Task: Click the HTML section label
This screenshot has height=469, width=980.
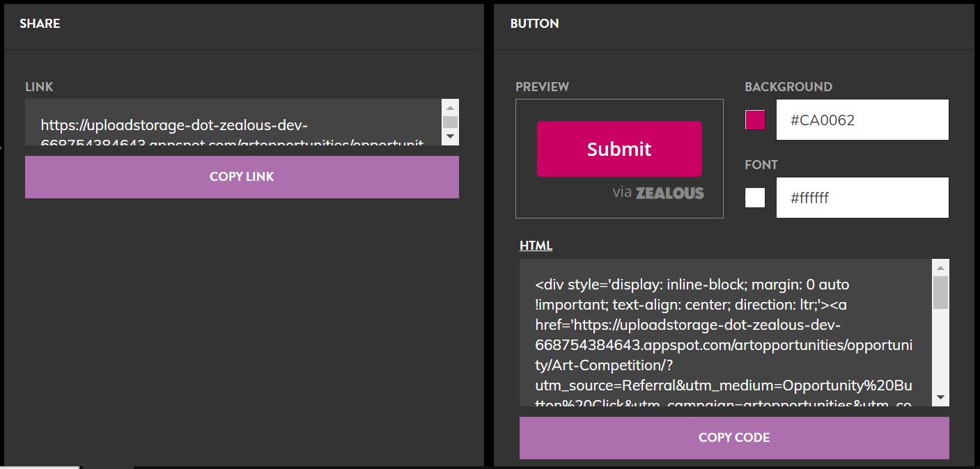Action: pos(534,245)
